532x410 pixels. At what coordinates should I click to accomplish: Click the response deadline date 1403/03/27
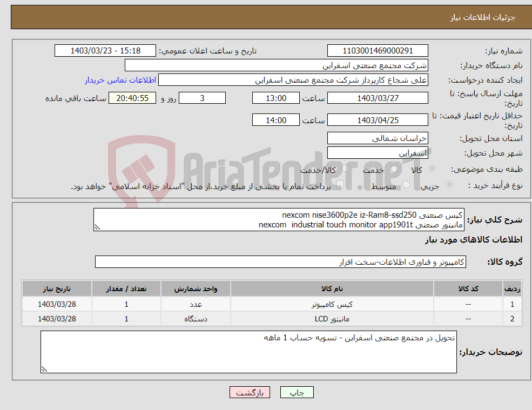tap(378, 98)
